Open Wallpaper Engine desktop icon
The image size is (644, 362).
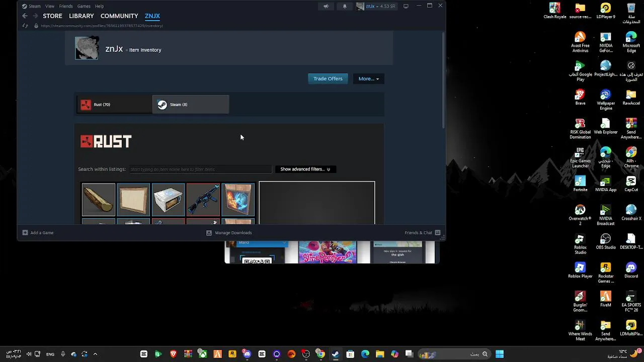click(606, 100)
